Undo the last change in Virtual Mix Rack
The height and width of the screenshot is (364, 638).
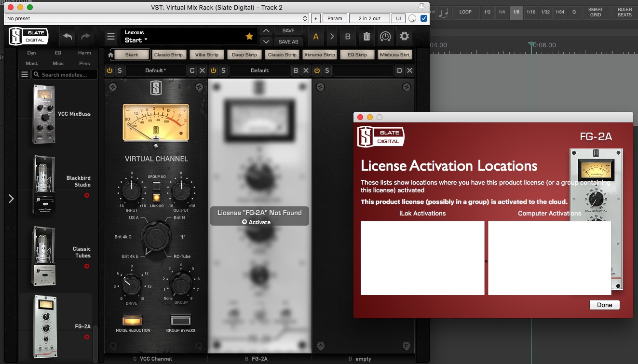(67, 37)
